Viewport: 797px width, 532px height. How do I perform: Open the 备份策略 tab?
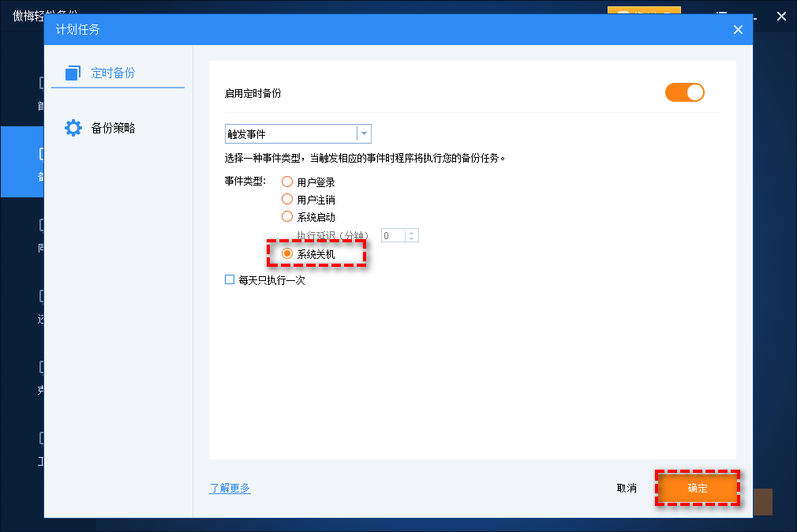tap(113, 128)
